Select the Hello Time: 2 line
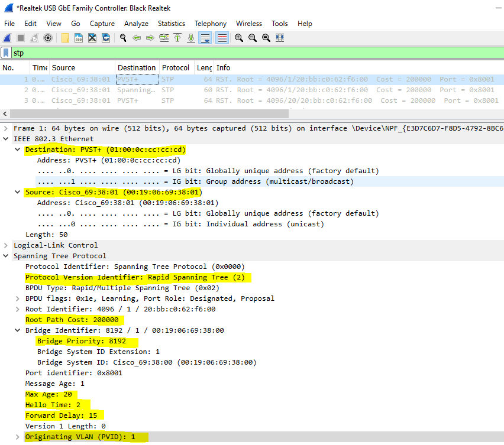The image size is (504, 445). pos(53,405)
